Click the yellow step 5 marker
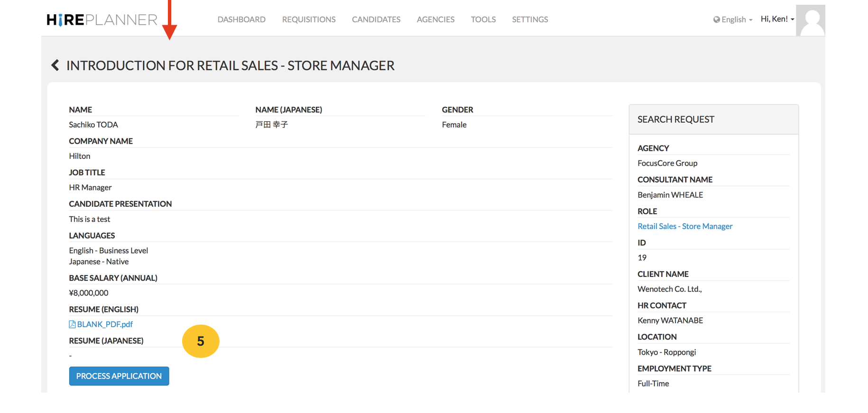The height and width of the screenshot is (413, 868). click(201, 341)
